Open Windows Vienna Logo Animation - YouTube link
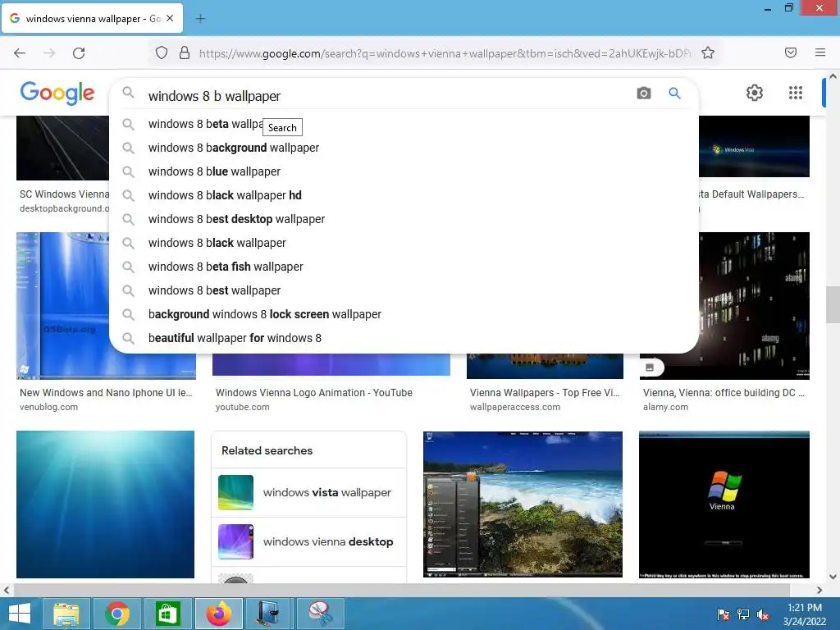The height and width of the screenshot is (630, 840). tap(314, 393)
